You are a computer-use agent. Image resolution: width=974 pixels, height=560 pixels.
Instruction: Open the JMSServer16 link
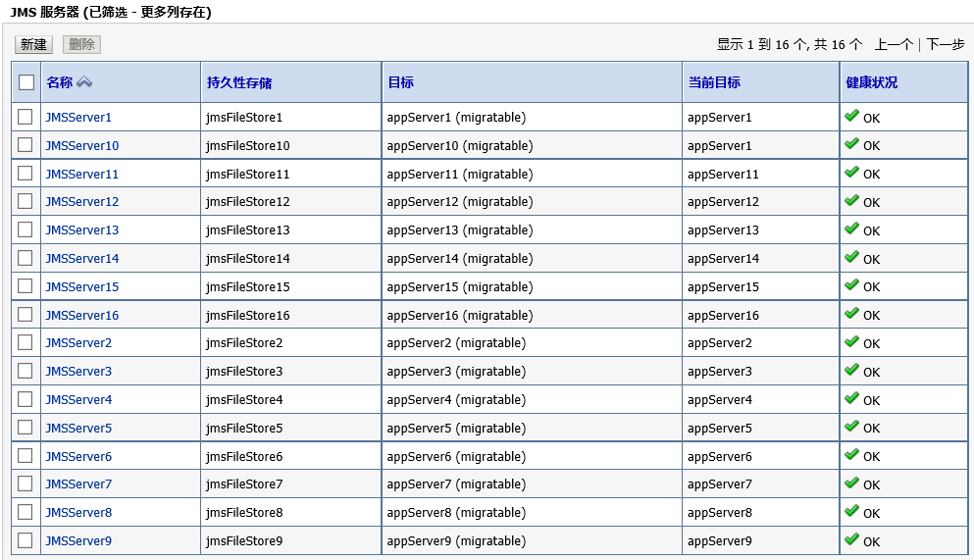coord(82,316)
